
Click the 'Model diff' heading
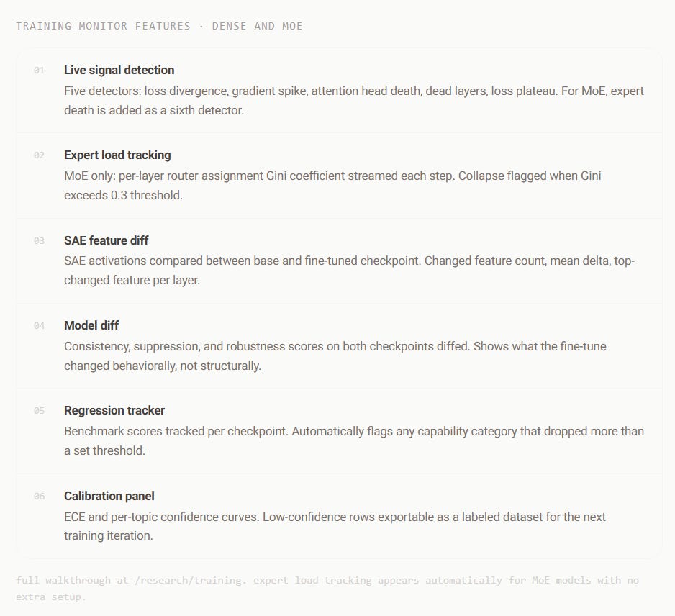point(91,325)
